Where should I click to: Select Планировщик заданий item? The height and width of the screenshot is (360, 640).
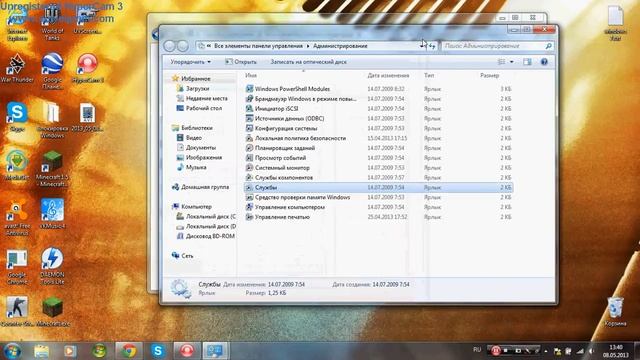378,148
